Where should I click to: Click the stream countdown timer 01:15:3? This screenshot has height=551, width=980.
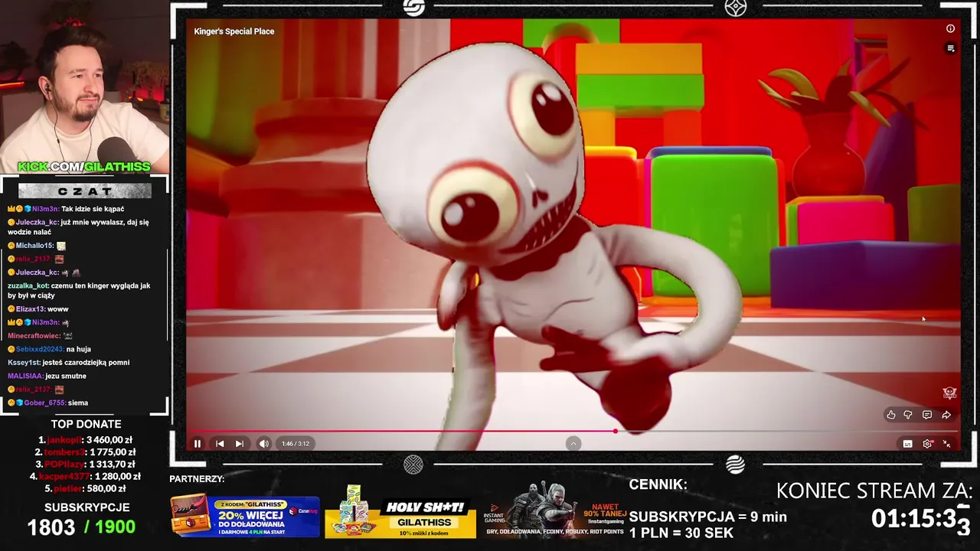(921, 519)
